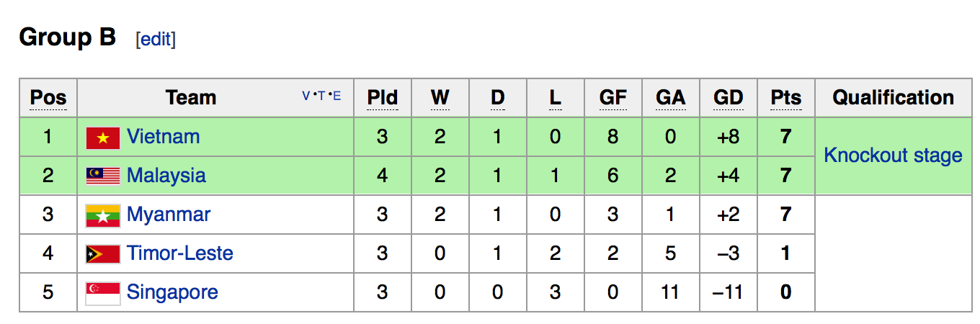
Task: Click the Vietnam flag icon
Action: (102, 138)
